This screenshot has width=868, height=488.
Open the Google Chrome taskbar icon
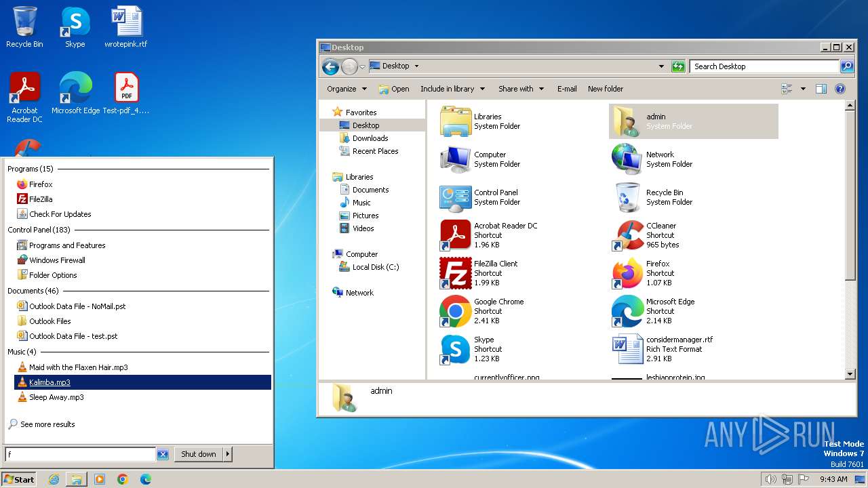click(123, 479)
